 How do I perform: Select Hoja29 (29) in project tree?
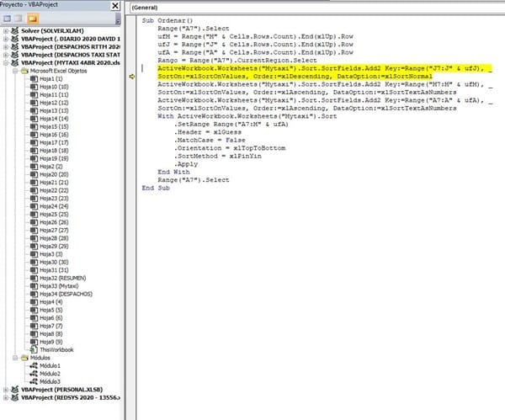tap(54, 246)
